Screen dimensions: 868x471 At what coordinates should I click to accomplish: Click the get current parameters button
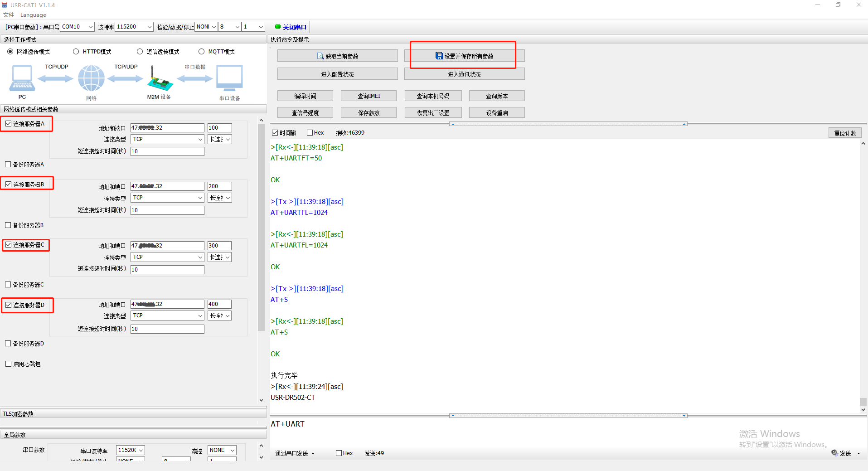pos(337,56)
